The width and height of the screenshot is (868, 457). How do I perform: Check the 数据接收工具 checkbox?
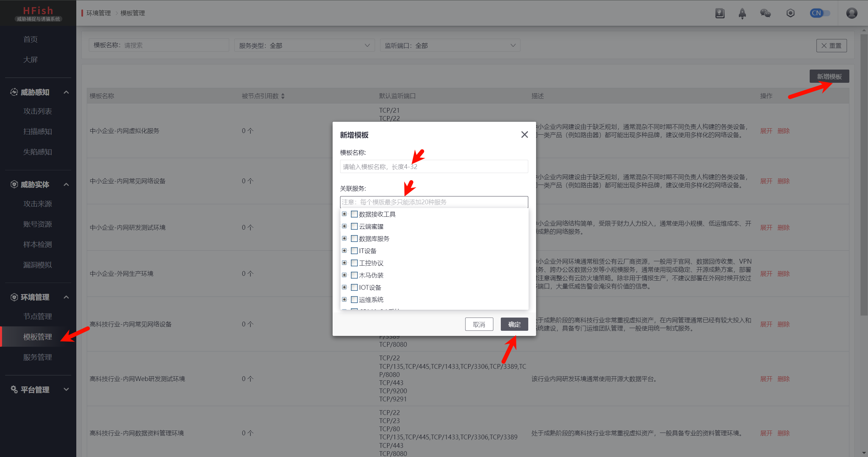point(354,214)
